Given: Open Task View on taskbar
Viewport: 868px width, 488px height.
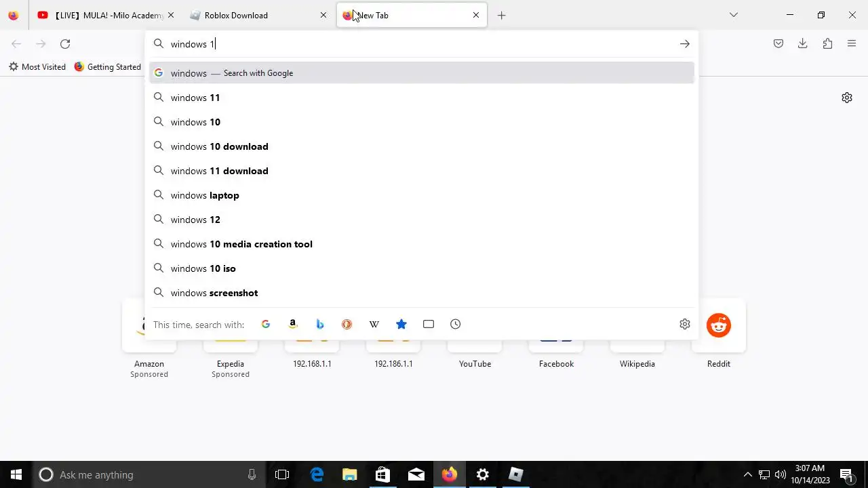Looking at the screenshot, I should (282, 474).
